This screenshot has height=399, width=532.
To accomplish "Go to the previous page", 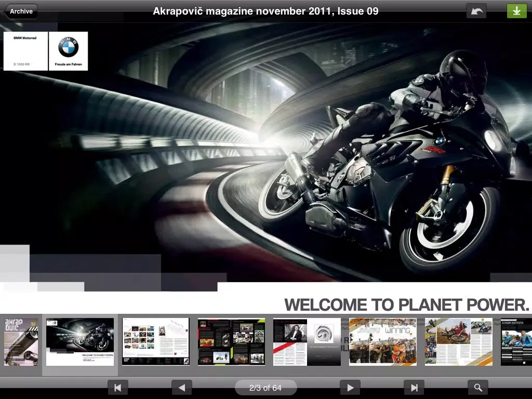I will point(181,388).
